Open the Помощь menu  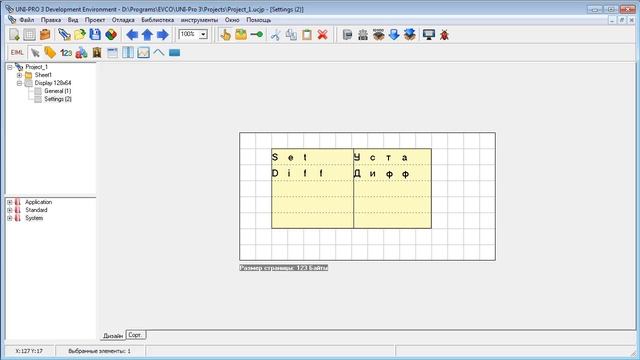pos(258,20)
